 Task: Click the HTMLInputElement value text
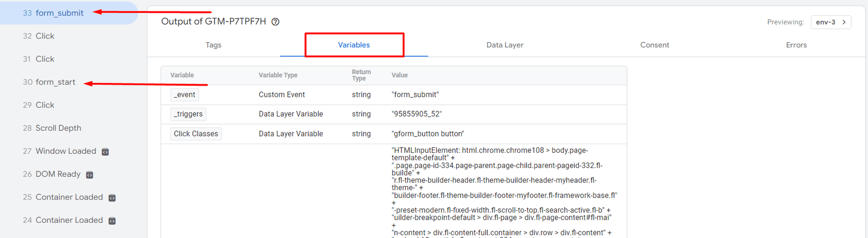coord(504,191)
